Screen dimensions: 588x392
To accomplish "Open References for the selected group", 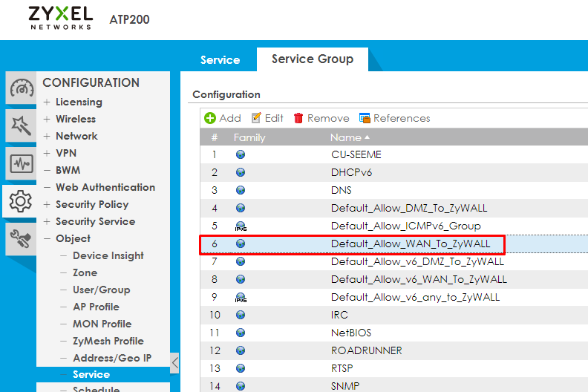I will tap(394, 118).
